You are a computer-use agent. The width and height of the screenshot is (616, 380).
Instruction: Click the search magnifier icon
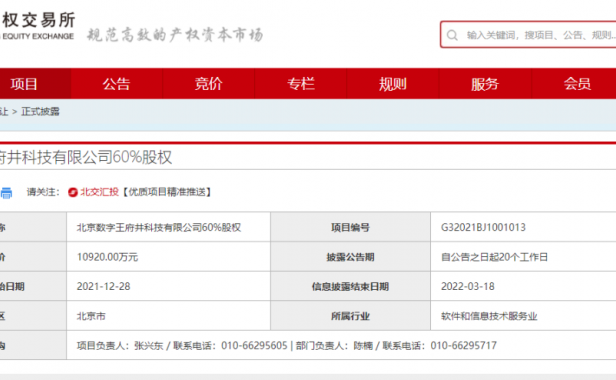click(452, 35)
